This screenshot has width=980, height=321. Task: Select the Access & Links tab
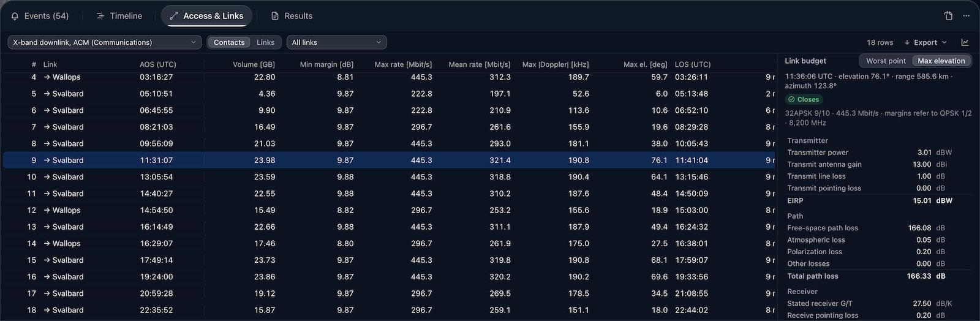(206, 16)
